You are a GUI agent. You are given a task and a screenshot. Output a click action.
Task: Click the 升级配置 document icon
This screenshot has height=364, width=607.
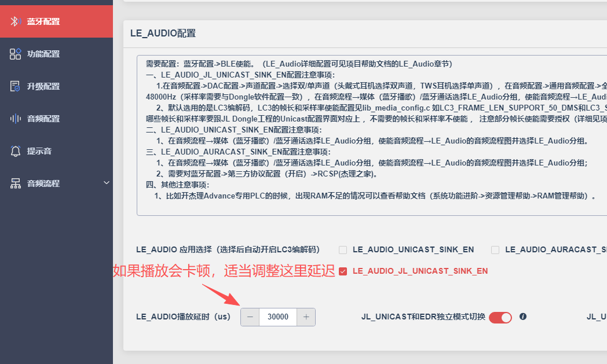(15, 86)
